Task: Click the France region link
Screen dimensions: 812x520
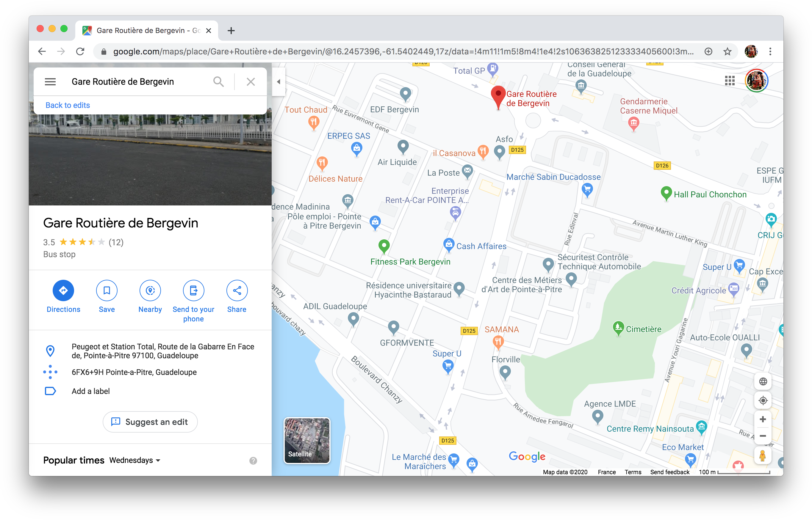Action: pos(607,472)
